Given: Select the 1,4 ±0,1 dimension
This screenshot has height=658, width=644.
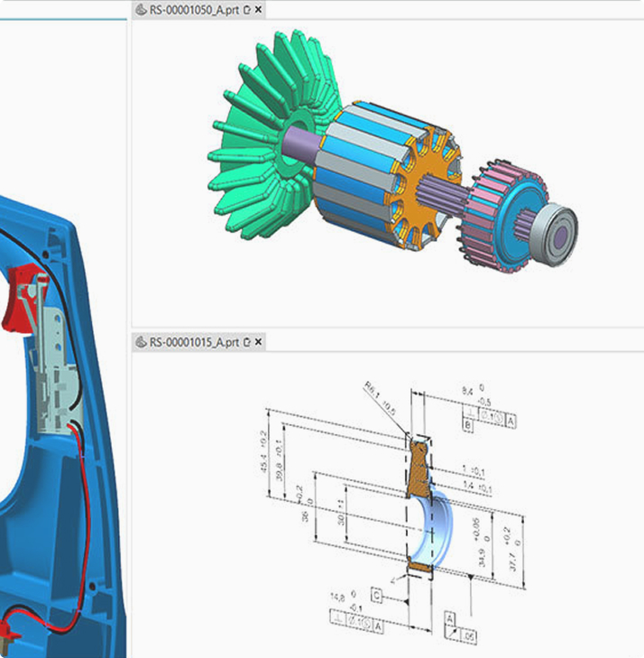Looking at the screenshot, I should click(477, 487).
